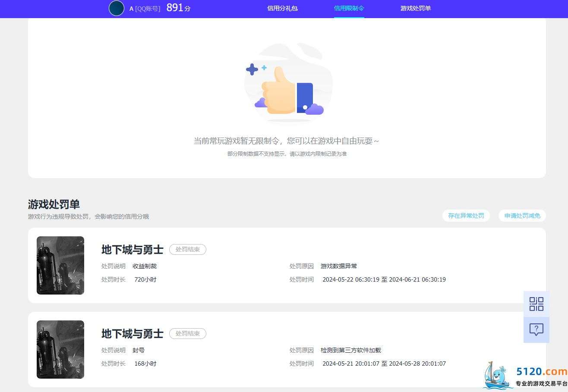The image size is (568, 392).
Task: Click the 2024-05-22 06:30:19 penalty time
Action: click(384, 279)
